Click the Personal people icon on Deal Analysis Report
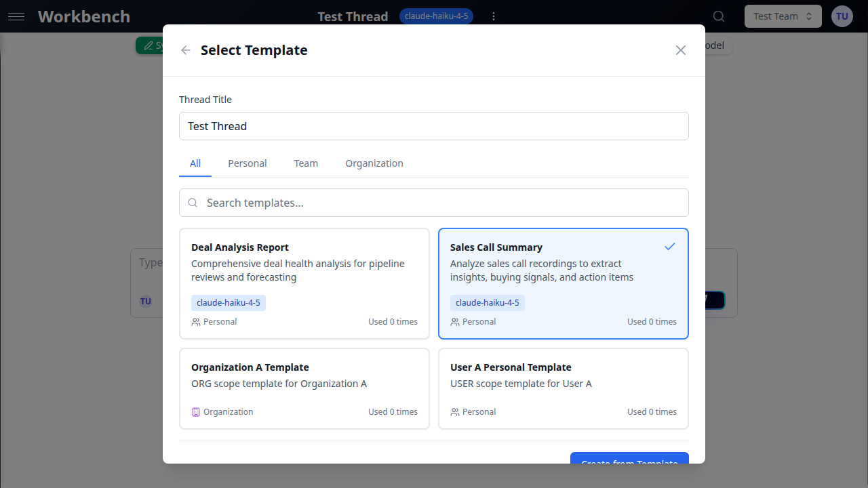Viewport: 868px width, 488px height. pos(196,321)
